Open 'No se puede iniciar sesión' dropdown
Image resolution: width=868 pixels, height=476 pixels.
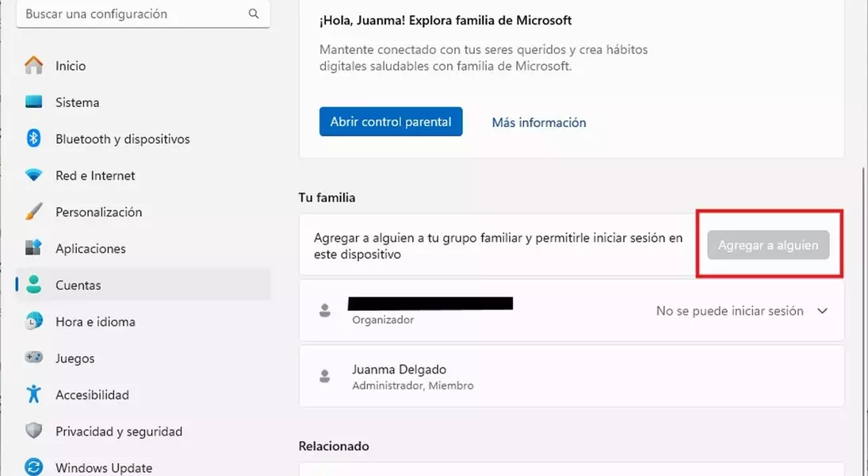click(729, 311)
